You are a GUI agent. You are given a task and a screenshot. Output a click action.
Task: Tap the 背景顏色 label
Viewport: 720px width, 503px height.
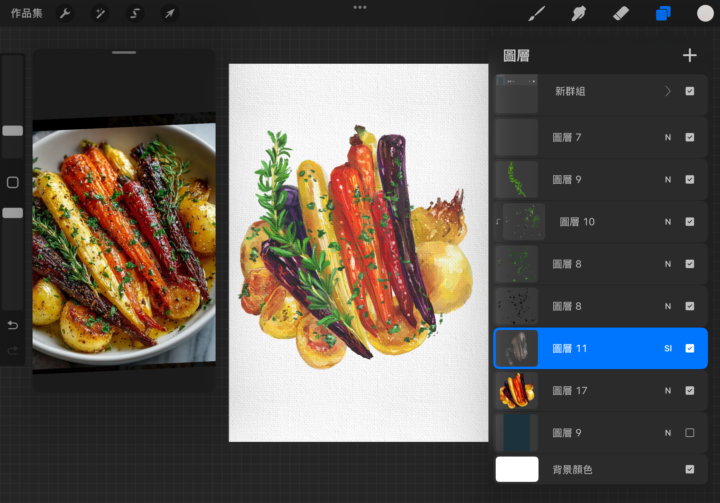tap(572, 469)
